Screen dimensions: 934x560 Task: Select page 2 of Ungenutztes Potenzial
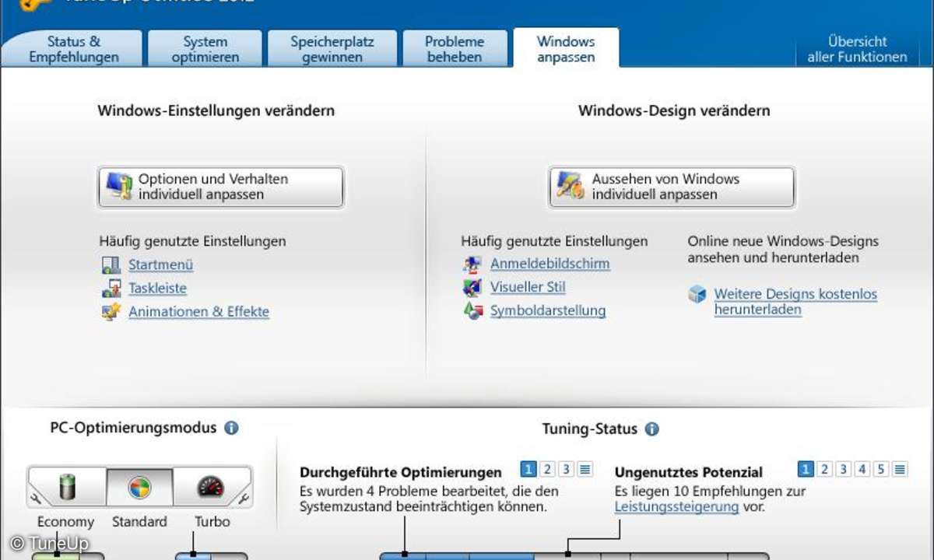click(x=824, y=469)
